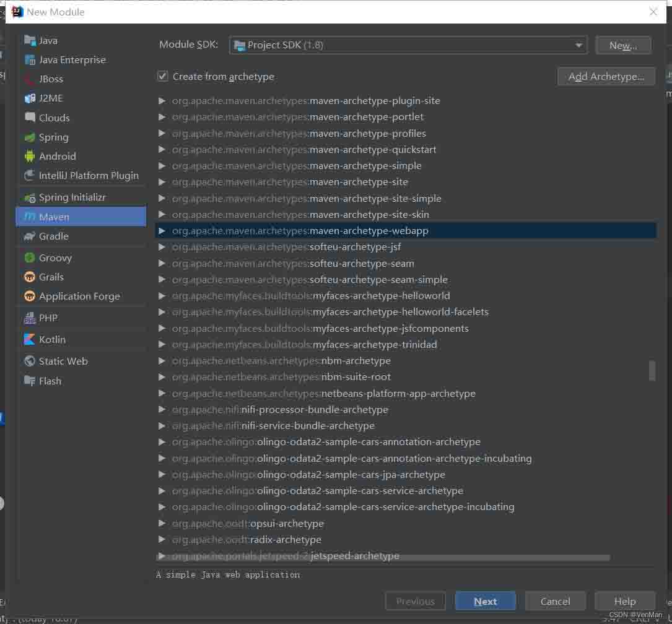The image size is (672, 624).
Task: Click the vertical scrollbar thumb of archetype list
Action: point(652,370)
